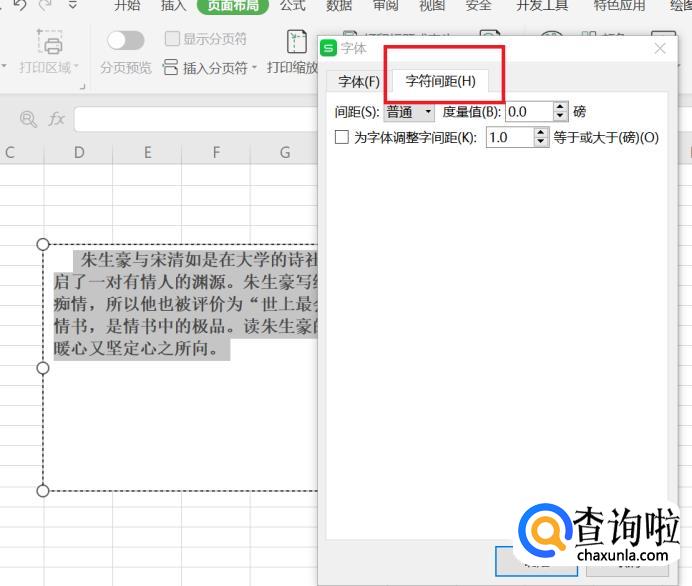This screenshot has height=586, width=692.
Task: Click the kerning 1.0 value field
Action: coord(510,138)
